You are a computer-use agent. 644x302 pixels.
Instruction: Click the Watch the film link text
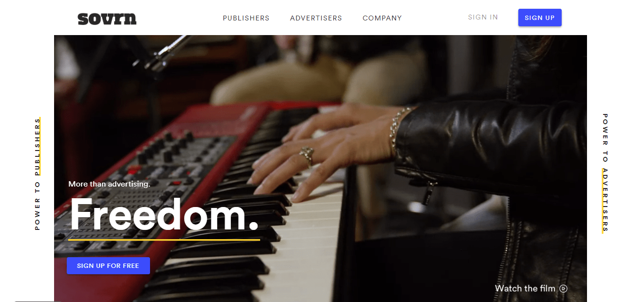tap(525, 288)
